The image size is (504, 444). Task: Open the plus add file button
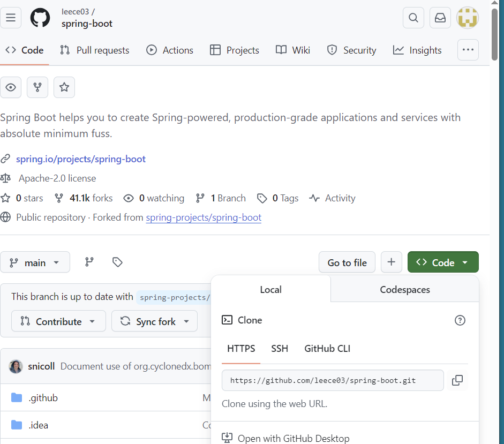click(x=391, y=262)
